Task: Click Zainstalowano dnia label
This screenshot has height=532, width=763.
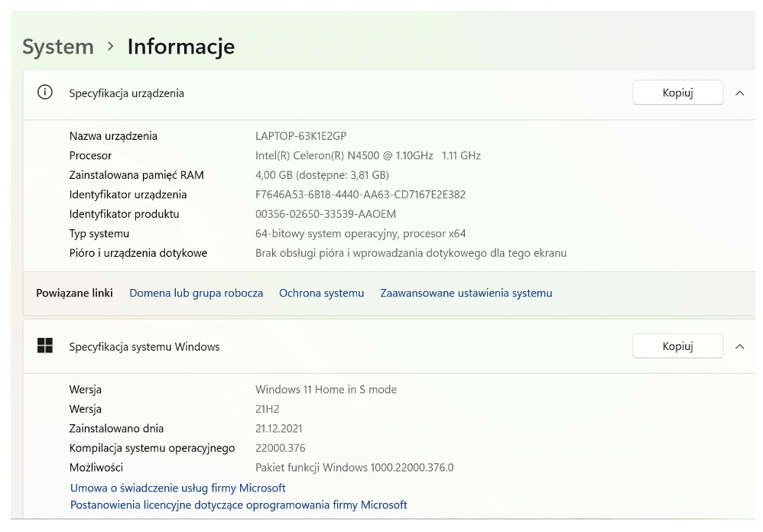Action: 116,428
